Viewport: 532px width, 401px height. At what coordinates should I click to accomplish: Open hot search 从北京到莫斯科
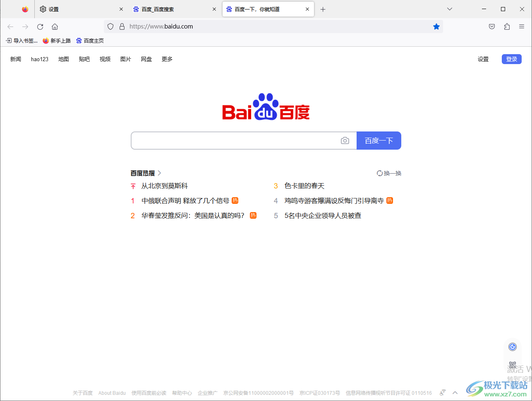tap(165, 186)
